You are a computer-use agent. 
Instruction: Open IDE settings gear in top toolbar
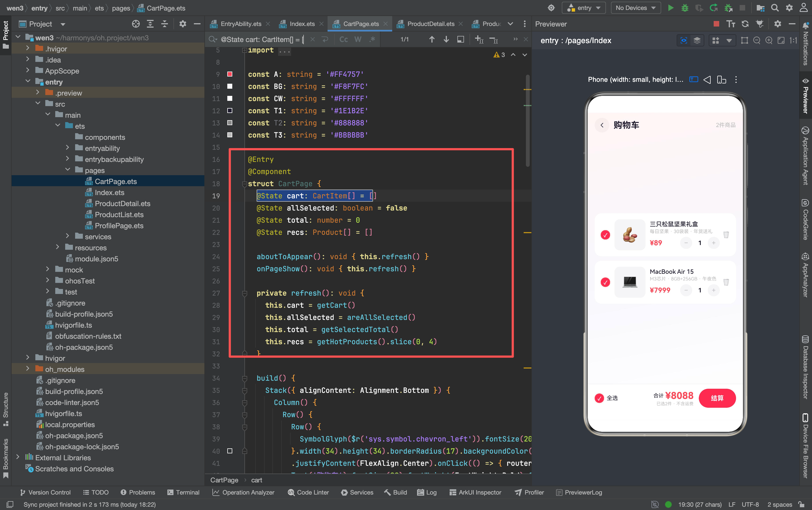click(789, 8)
